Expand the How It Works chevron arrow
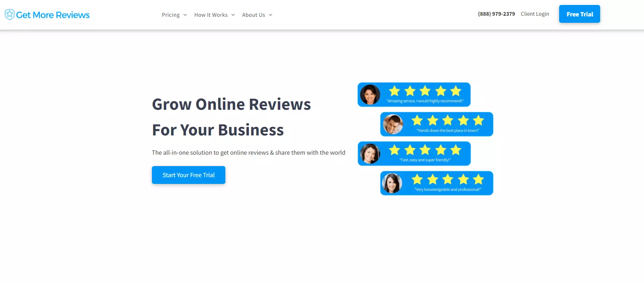This screenshot has height=283, width=644. 233,15
